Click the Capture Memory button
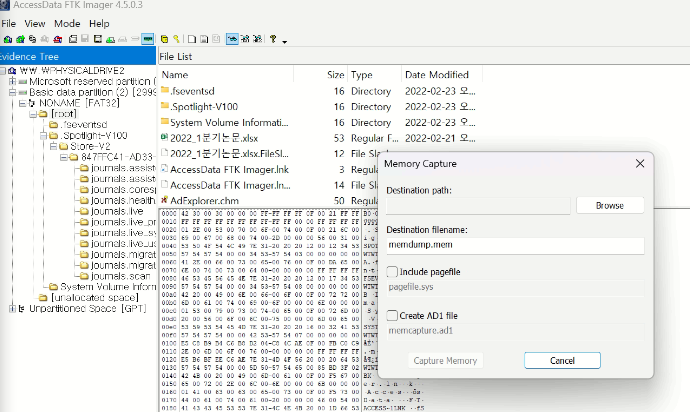 pos(445,360)
